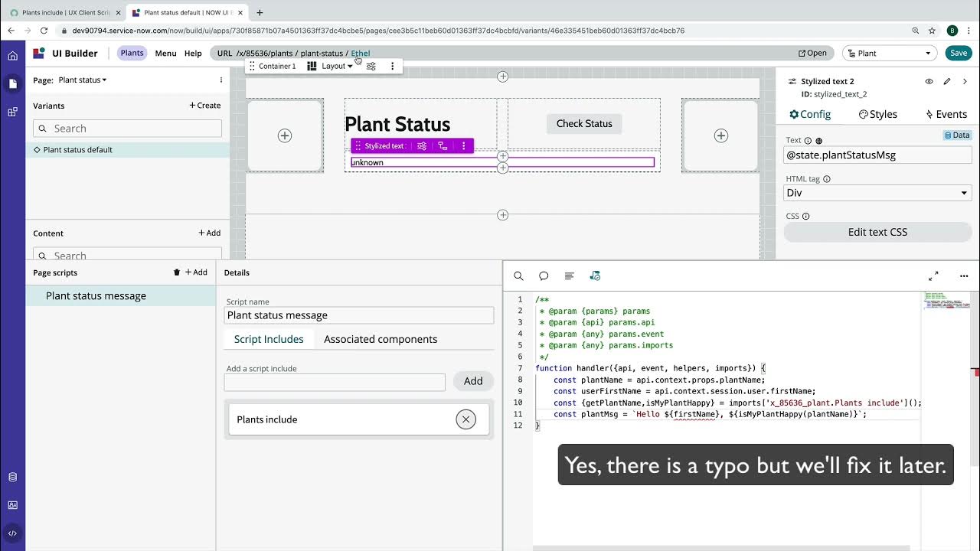Click the format code lines icon
Viewport: 980px width, 551px height.
click(569, 275)
